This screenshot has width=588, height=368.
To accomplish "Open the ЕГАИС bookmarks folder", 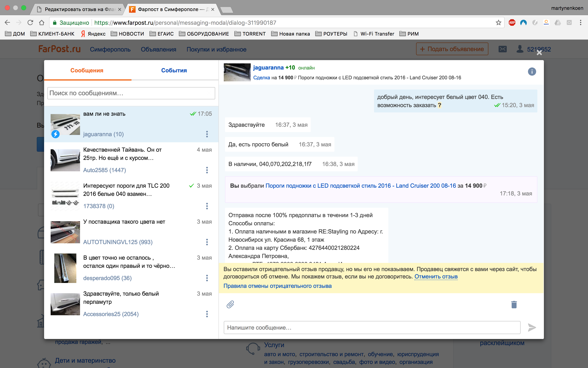I will [x=161, y=34].
